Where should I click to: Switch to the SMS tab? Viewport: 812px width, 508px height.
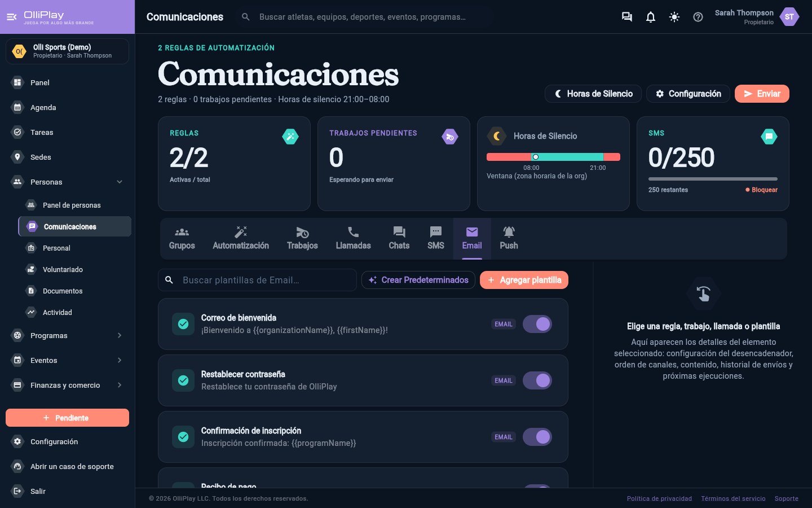pos(436,239)
